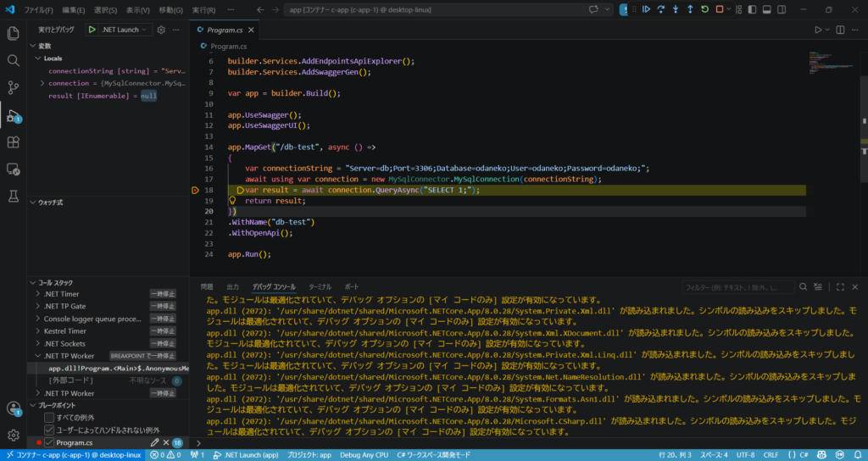Open the Search view in activity bar

coord(14,60)
